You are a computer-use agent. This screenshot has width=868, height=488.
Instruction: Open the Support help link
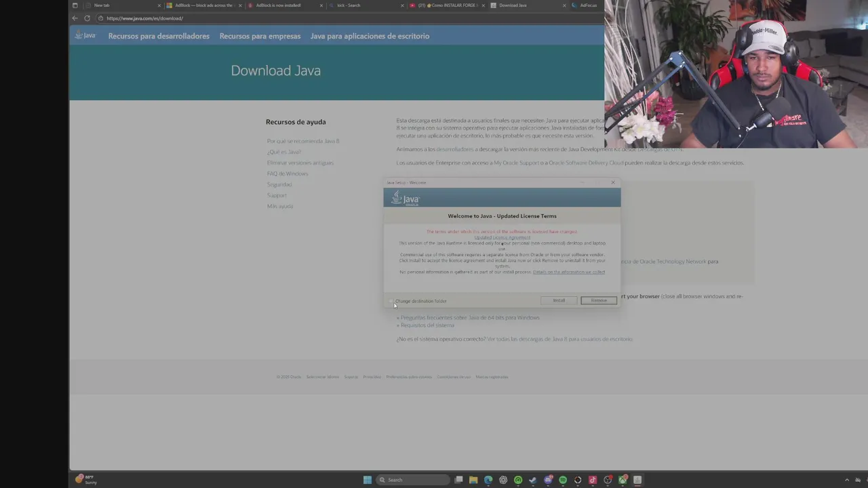(x=277, y=195)
